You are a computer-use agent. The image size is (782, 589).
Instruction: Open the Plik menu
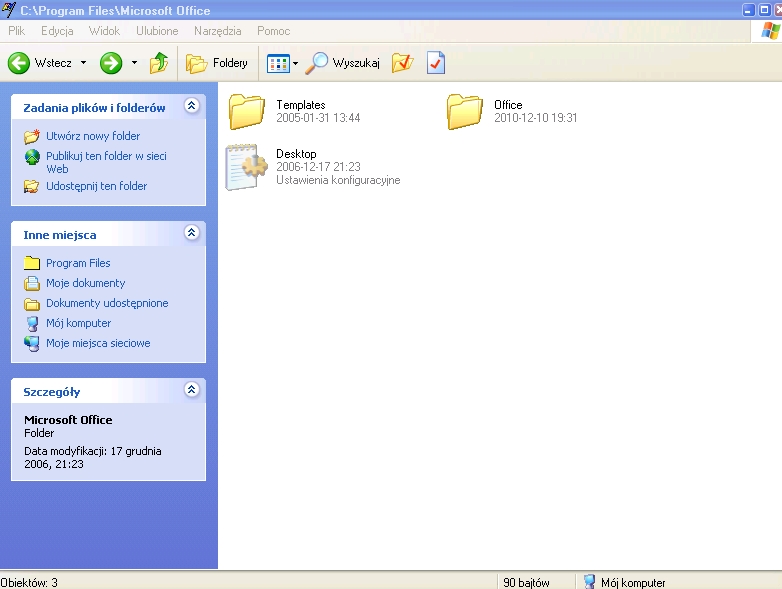pyautogui.click(x=16, y=31)
